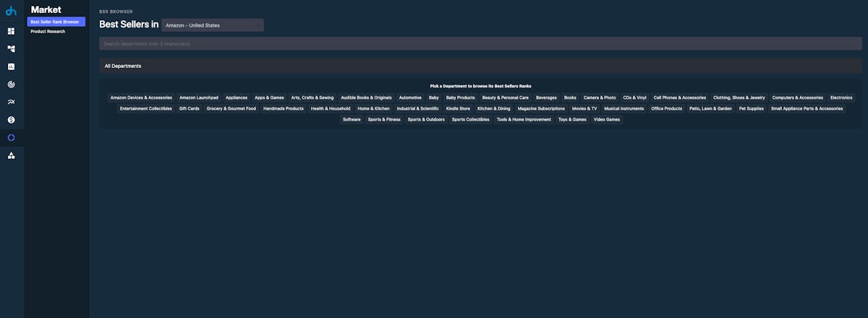Browse Gift Cards department
This screenshot has width=868, height=318.
click(x=190, y=108)
